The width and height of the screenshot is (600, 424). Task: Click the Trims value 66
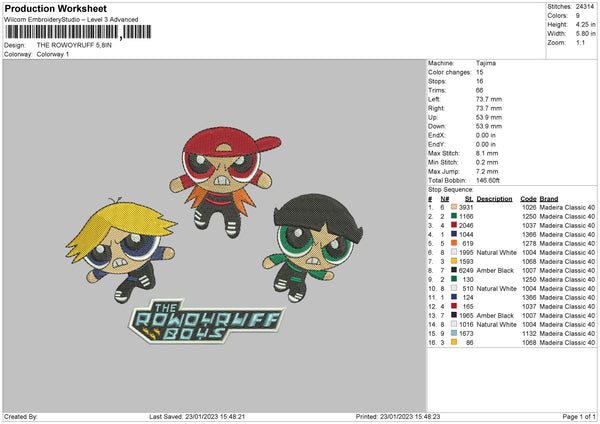[479, 90]
